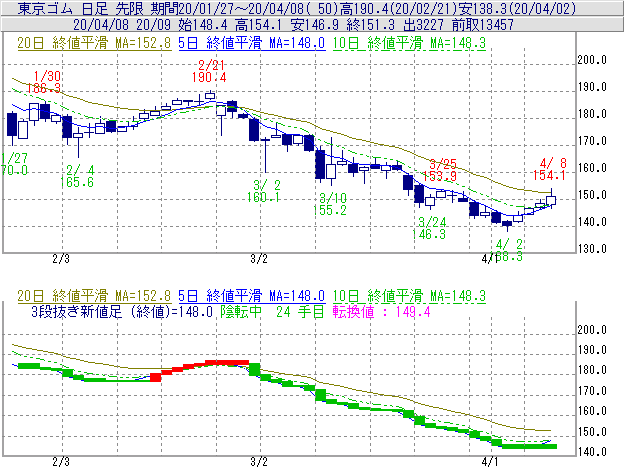Click the 4/1 date on lower chart axis
The image size is (624, 474).
489,462
